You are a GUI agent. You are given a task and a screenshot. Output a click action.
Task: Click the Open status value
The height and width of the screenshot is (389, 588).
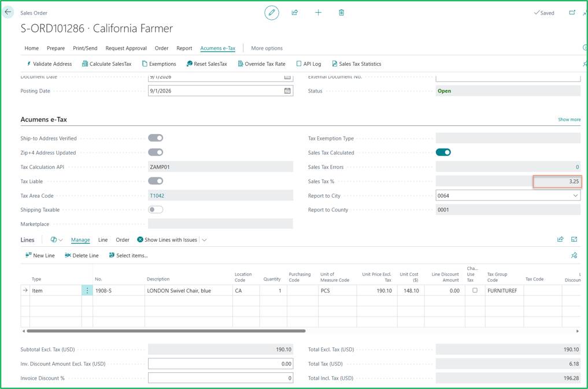point(508,91)
